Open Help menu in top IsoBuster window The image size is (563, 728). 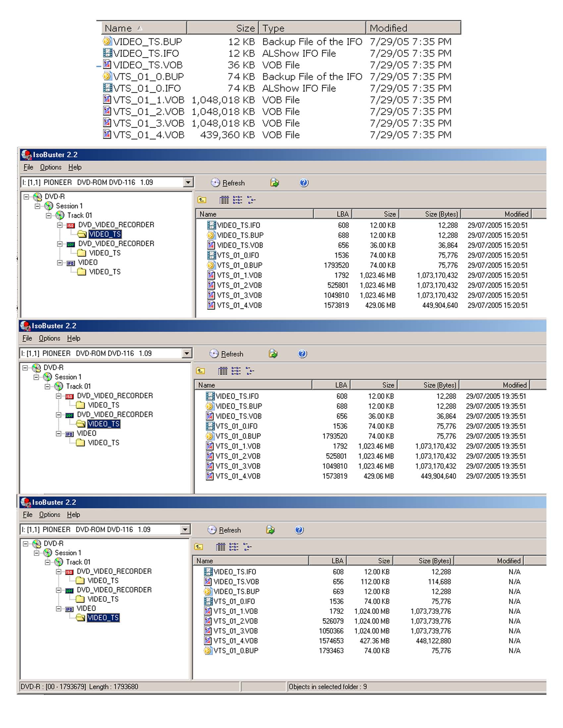pyautogui.click(x=75, y=167)
